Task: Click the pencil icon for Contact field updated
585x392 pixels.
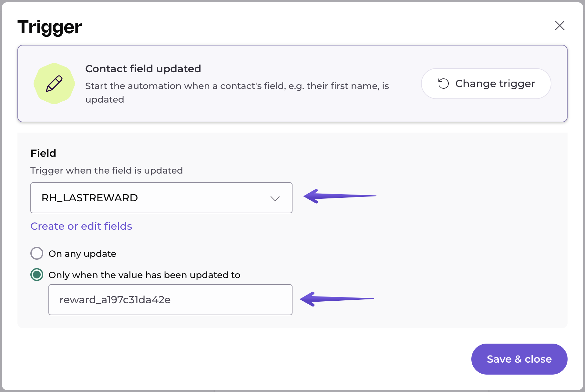Action: pyautogui.click(x=54, y=84)
